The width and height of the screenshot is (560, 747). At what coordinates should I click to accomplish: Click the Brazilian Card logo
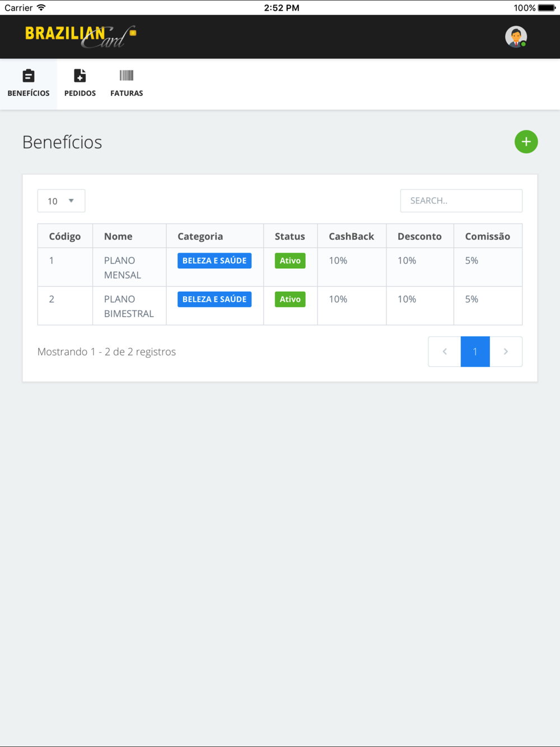coord(80,36)
